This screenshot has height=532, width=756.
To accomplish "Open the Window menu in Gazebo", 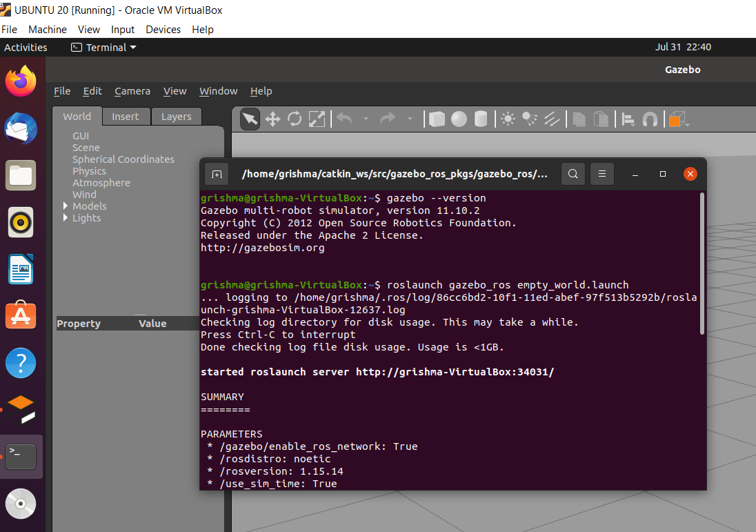I will 219,90.
